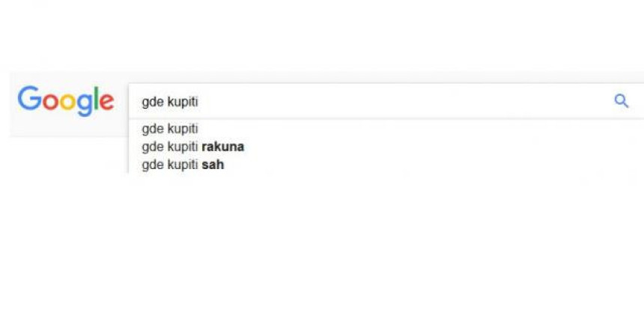Click the bold word "rakuna" in suggestions
The width and height of the screenshot is (644, 312).
pos(223,147)
